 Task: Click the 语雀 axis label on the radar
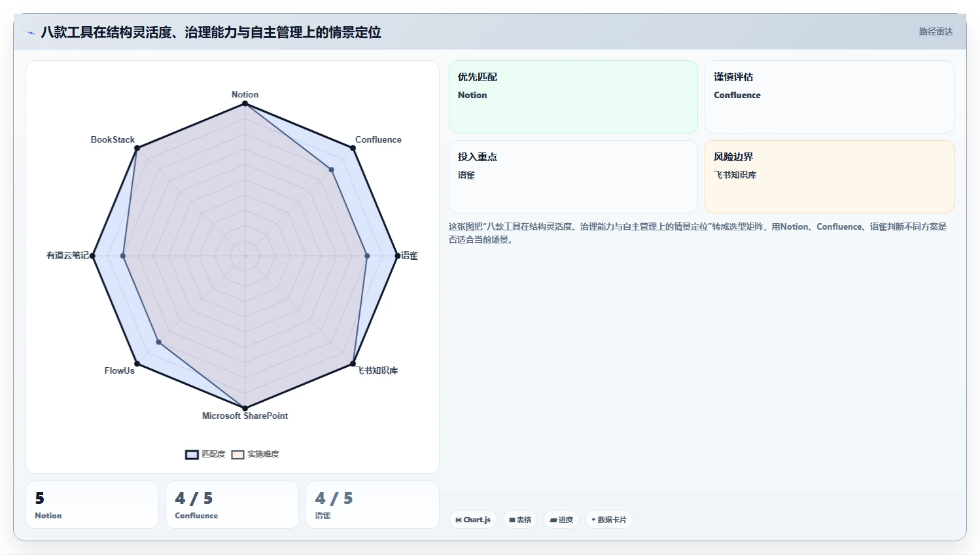[410, 255]
